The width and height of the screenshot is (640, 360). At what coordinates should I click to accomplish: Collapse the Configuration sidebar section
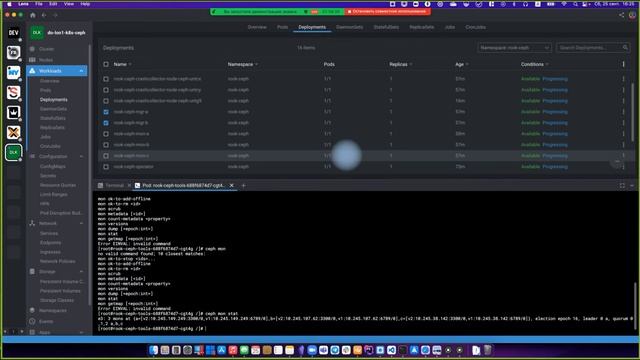81,157
